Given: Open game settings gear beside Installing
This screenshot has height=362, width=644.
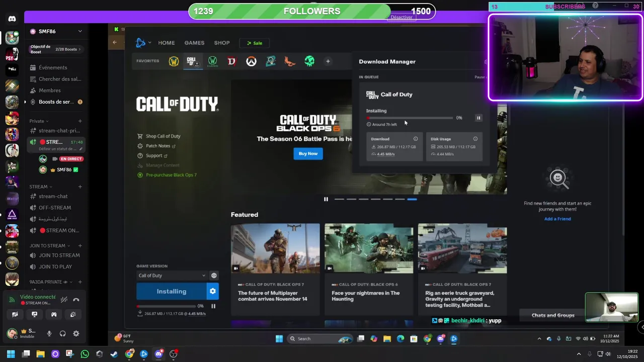Looking at the screenshot, I should click(213, 291).
